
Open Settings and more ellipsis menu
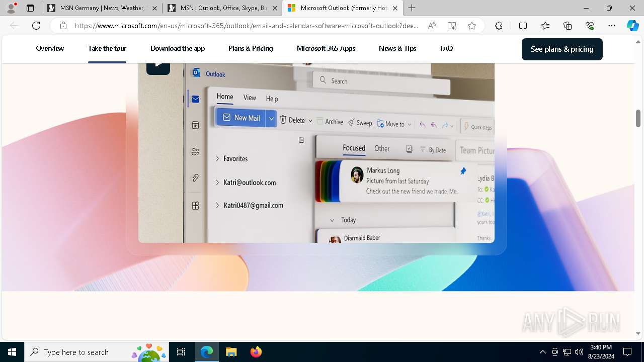tap(612, 26)
